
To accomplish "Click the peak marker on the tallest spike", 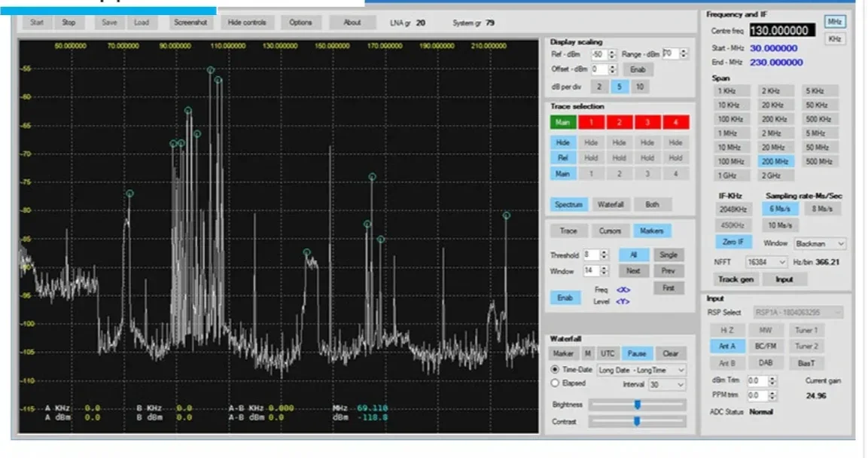I will (x=211, y=70).
